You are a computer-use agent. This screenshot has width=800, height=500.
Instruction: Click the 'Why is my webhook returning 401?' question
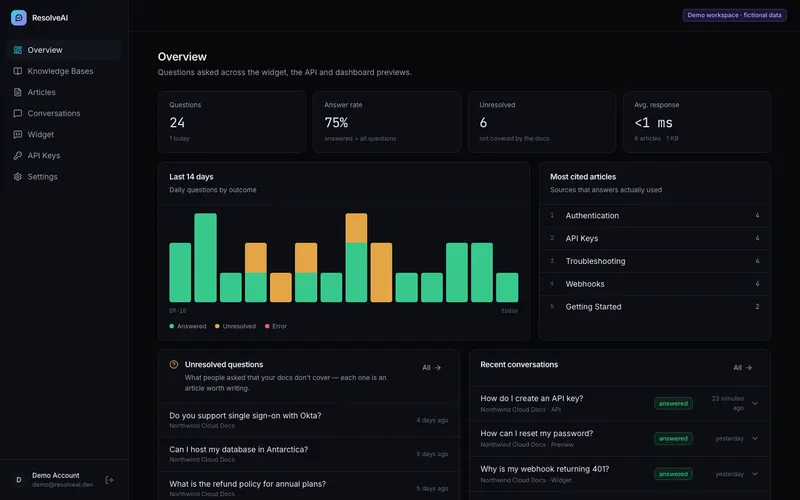click(x=544, y=469)
